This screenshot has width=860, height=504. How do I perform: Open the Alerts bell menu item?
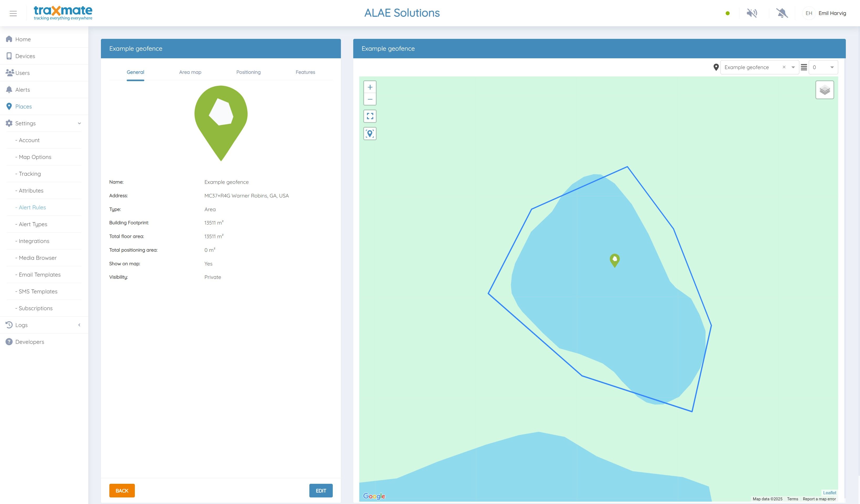[23, 90]
